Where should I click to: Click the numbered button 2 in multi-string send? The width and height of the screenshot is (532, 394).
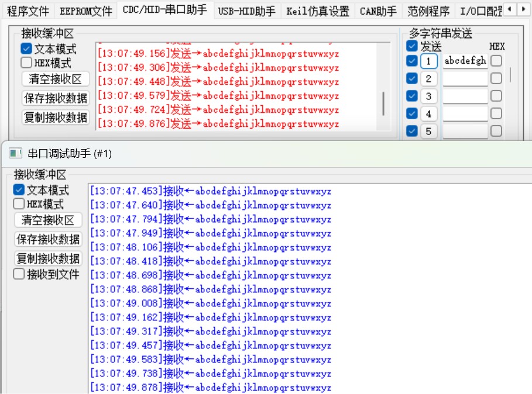tap(428, 78)
